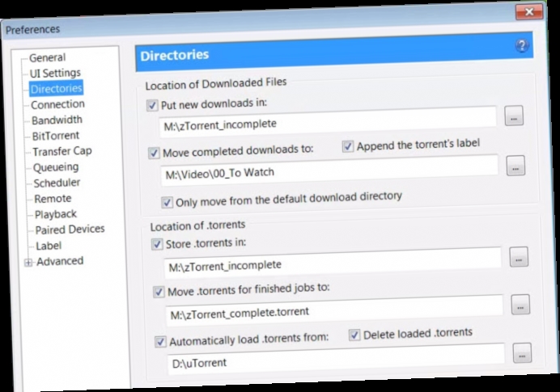Open the BitTorrent preferences page
The width and height of the screenshot is (560, 392).
pyautogui.click(x=56, y=136)
